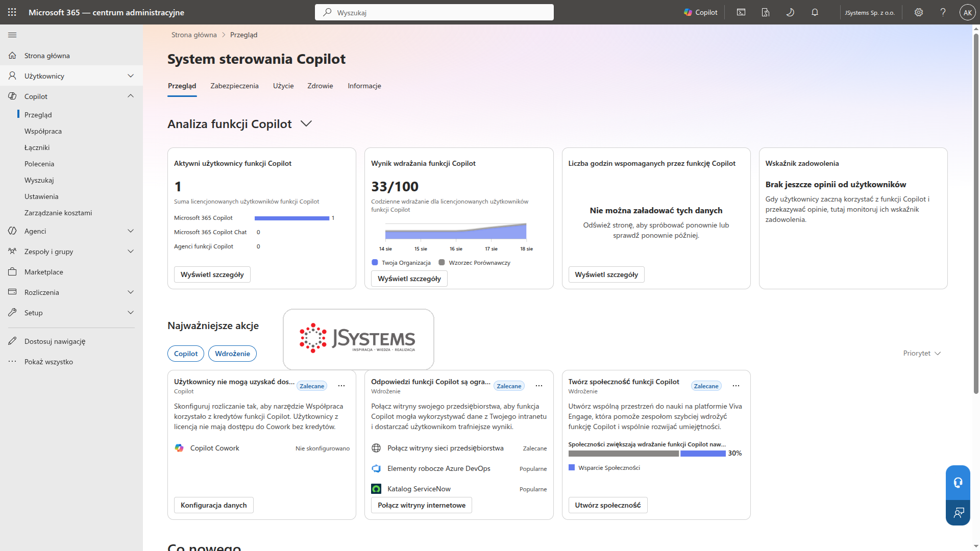Switch to the Zabezpieczenia tab
Image resolution: width=980 pixels, height=551 pixels.
click(234, 86)
